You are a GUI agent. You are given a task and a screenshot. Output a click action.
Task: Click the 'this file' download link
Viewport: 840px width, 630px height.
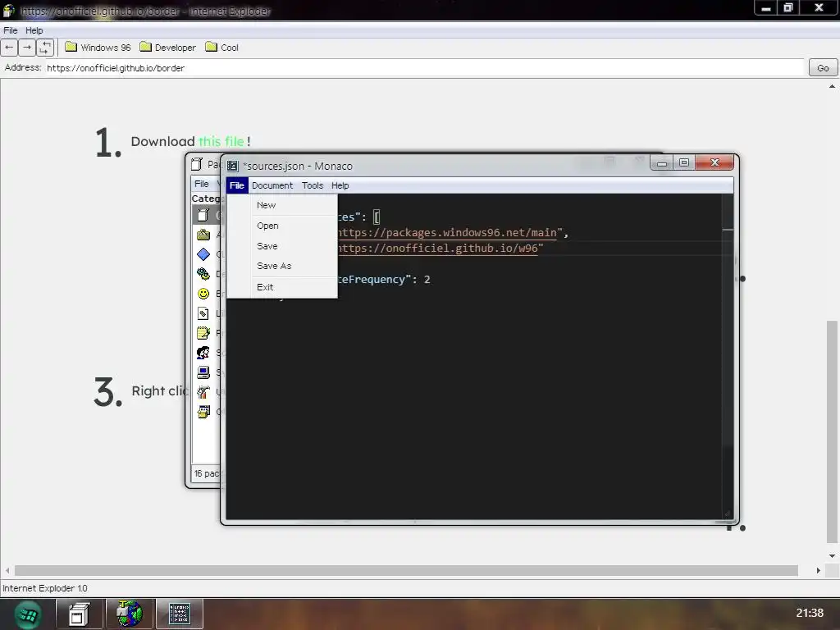[x=221, y=141]
